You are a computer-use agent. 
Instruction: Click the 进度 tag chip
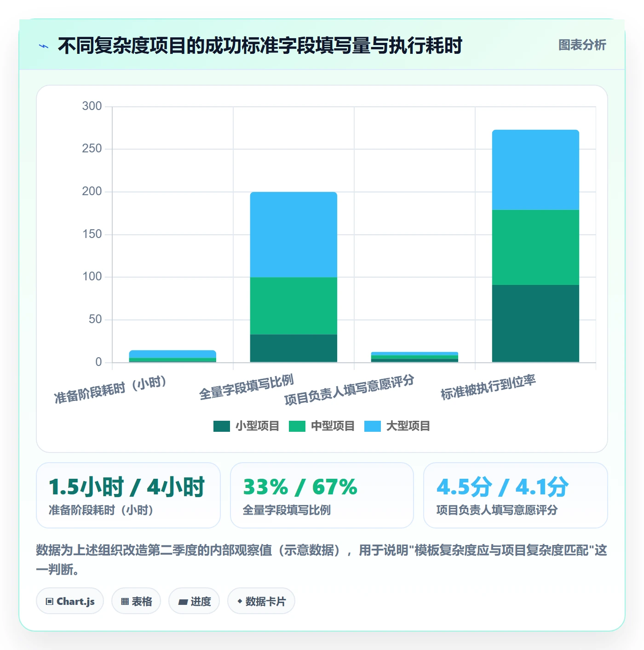[194, 601]
